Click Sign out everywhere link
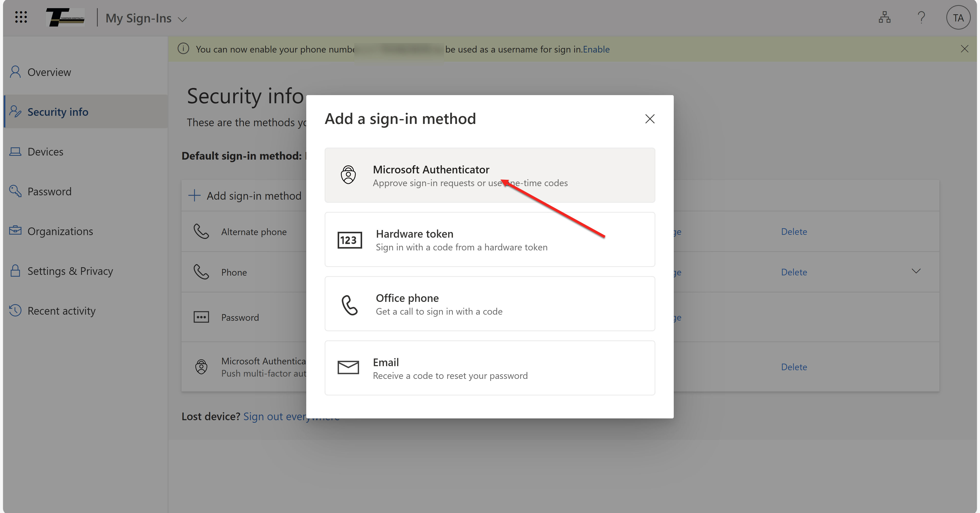This screenshot has width=980, height=513. (291, 416)
